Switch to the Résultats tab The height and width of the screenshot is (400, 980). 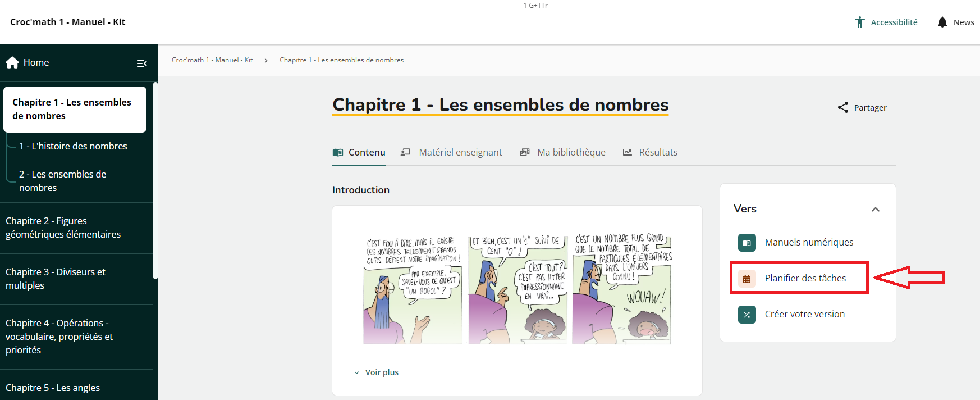[650, 152]
